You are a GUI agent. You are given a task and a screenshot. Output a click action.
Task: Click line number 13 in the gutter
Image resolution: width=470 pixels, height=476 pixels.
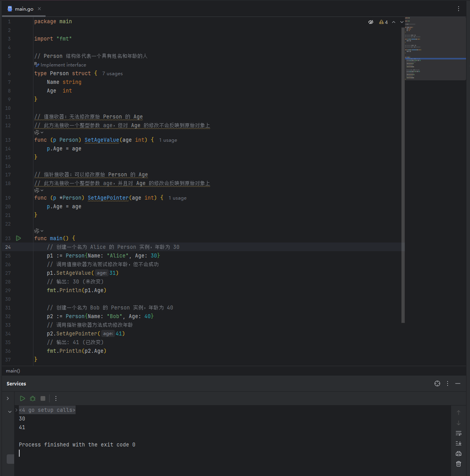pos(8,140)
